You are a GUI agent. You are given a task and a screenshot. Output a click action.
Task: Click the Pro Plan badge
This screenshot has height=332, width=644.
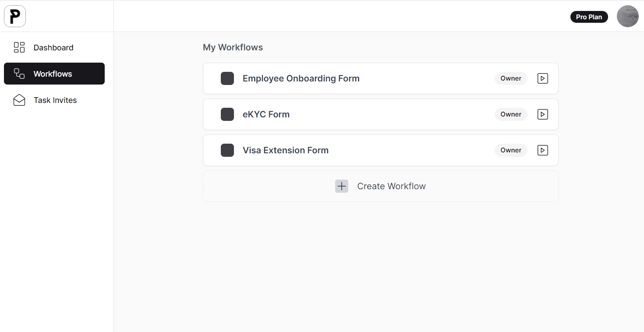pos(589,17)
